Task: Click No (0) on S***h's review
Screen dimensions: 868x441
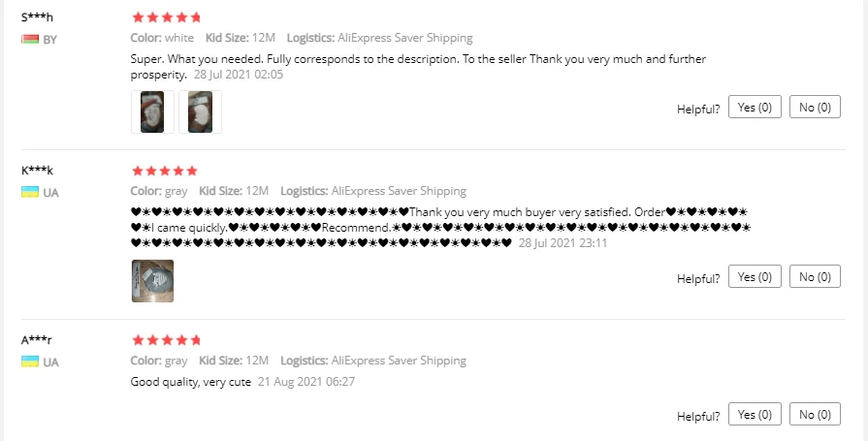Action: tap(815, 107)
